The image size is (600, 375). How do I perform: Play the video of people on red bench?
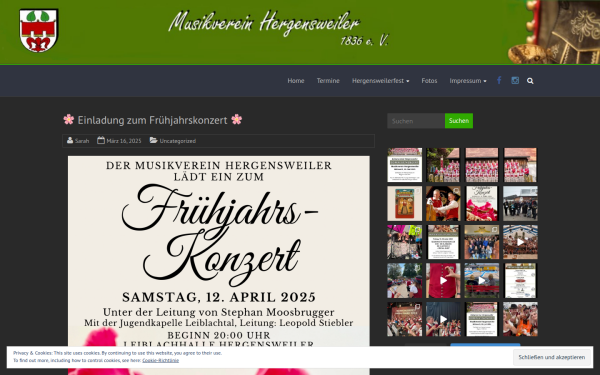482,280
